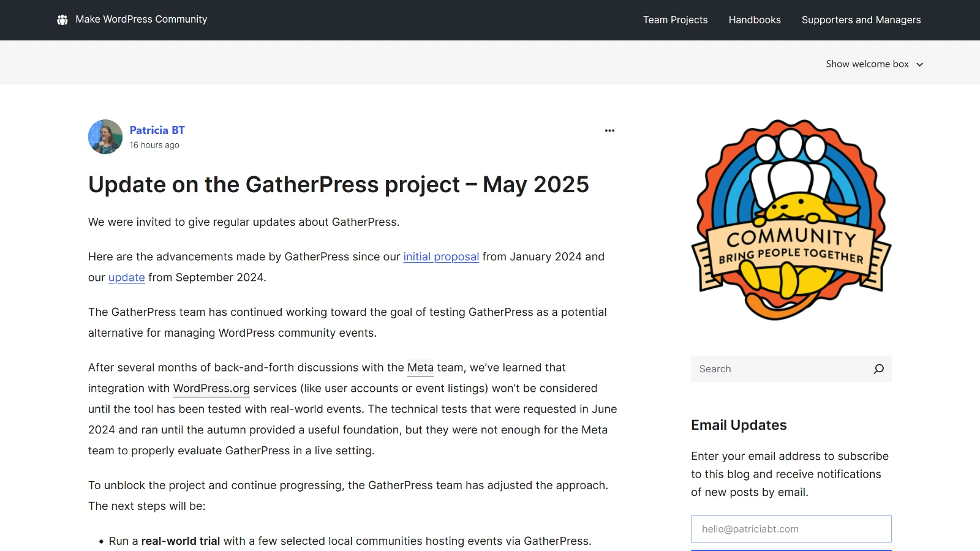
Task: Open Patricia BT's avatar image
Action: 105,137
